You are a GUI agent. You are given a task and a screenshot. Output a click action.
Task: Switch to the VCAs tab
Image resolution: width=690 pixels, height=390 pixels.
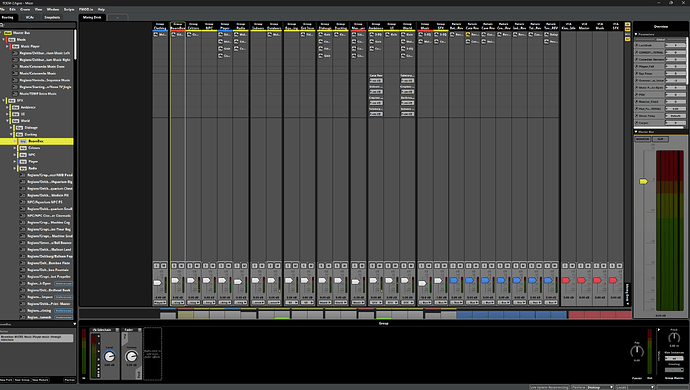pos(29,18)
